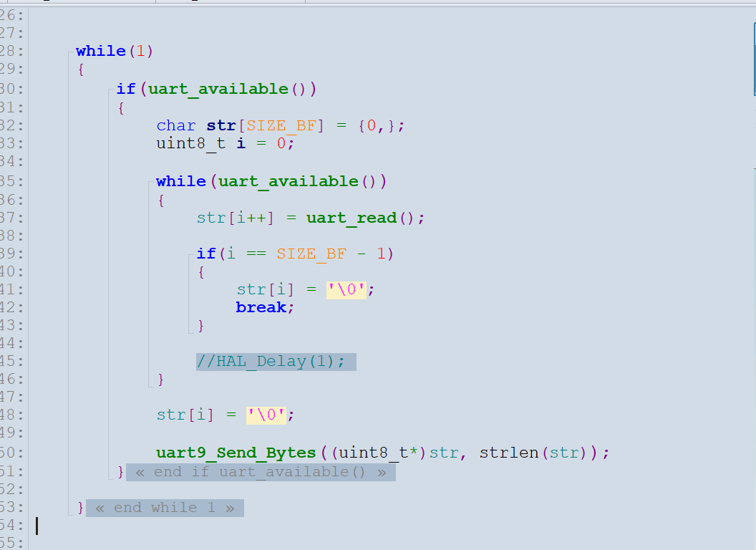This screenshot has width=756, height=550.
Task: Click 'if' keyword in 'if(i == SIZE_BF - 1)'
Action: tap(206, 254)
